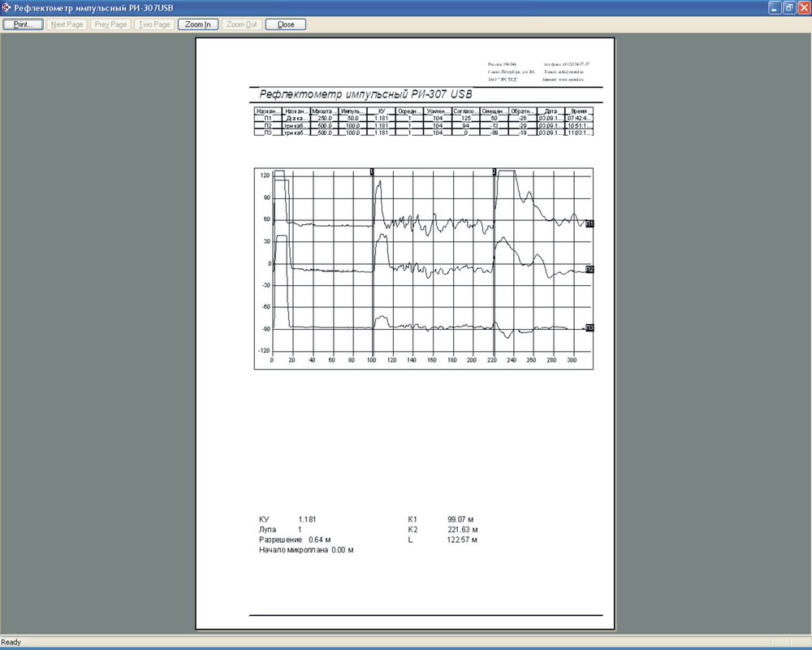The image size is (812, 650).
Task: Click the "КУ" table column header
Action: point(382,111)
